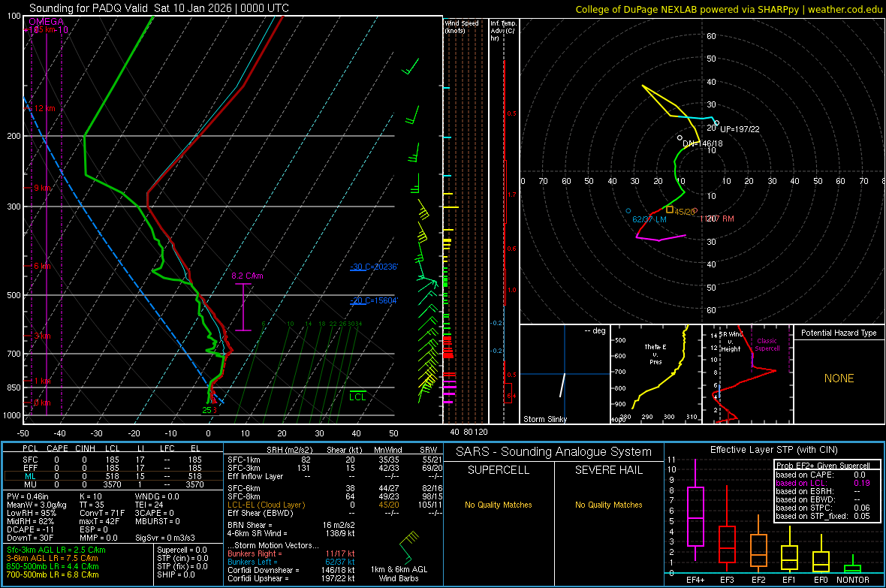Select the EFF parcel row

click(113, 468)
